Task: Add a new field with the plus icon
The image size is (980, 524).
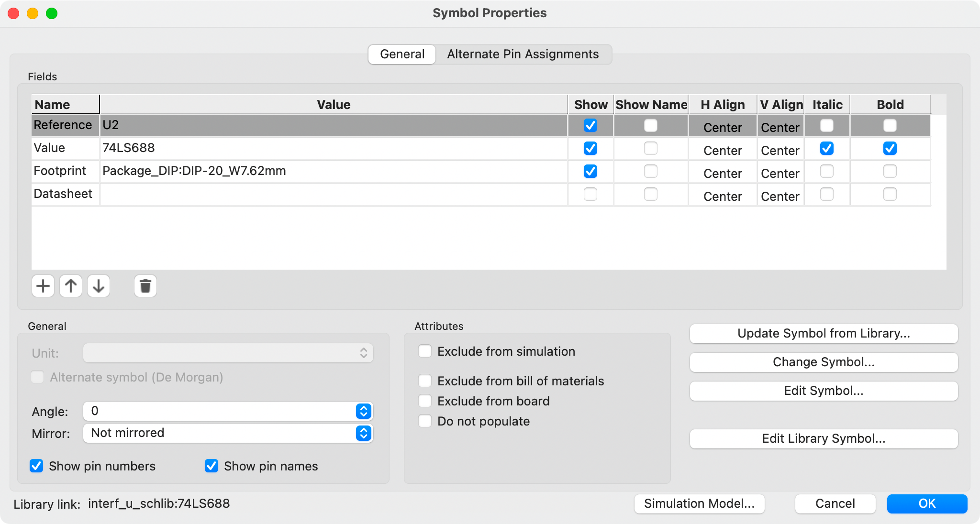Action: pos(43,286)
